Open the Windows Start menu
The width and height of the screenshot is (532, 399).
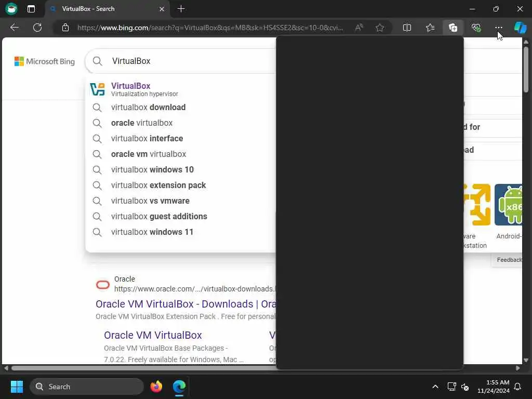coord(17,387)
